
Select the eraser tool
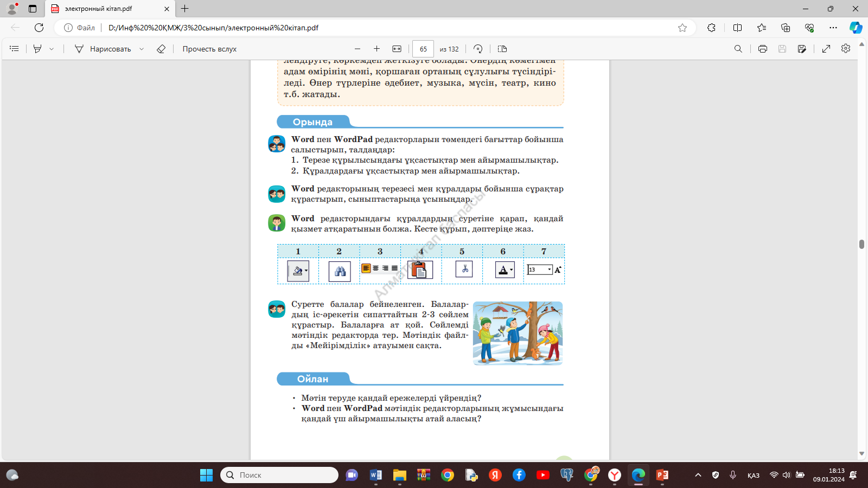coord(161,49)
